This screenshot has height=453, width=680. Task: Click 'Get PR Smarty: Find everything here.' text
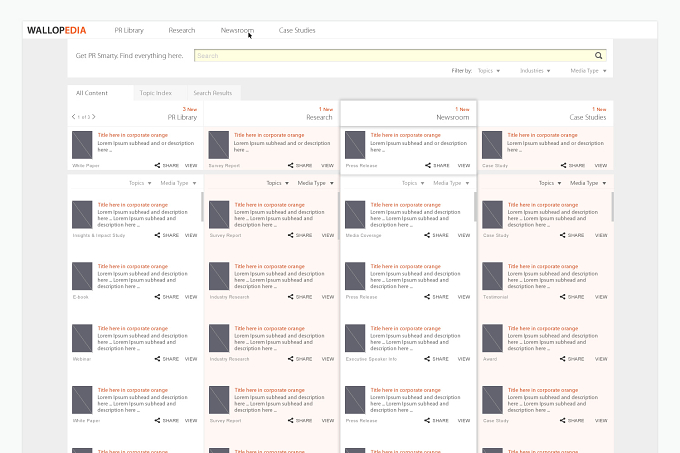point(129,55)
